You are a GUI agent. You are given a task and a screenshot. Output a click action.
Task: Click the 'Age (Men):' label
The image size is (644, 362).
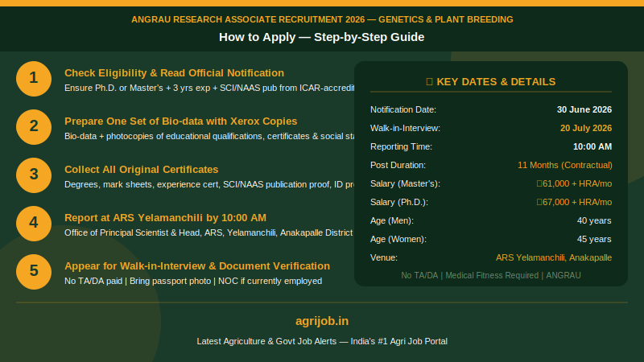[x=392, y=220]
